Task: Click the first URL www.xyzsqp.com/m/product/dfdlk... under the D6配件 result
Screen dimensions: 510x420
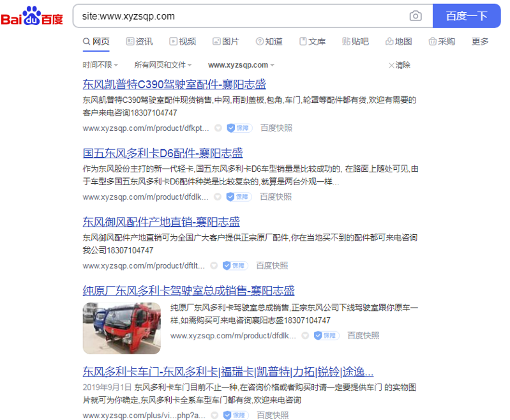Action: (x=146, y=197)
